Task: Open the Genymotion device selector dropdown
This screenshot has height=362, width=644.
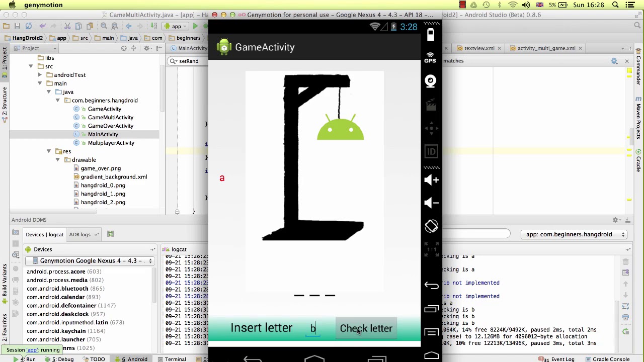Action: pyautogui.click(x=90, y=261)
